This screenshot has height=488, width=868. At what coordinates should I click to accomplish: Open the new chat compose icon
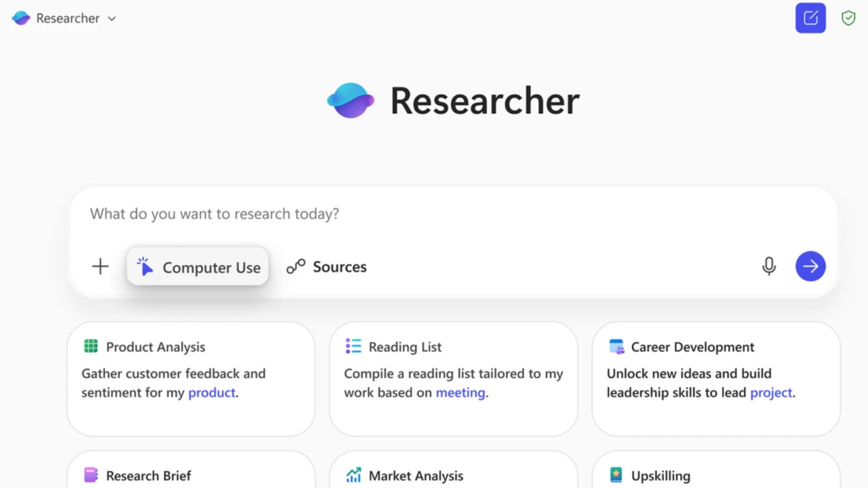(810, 18)
